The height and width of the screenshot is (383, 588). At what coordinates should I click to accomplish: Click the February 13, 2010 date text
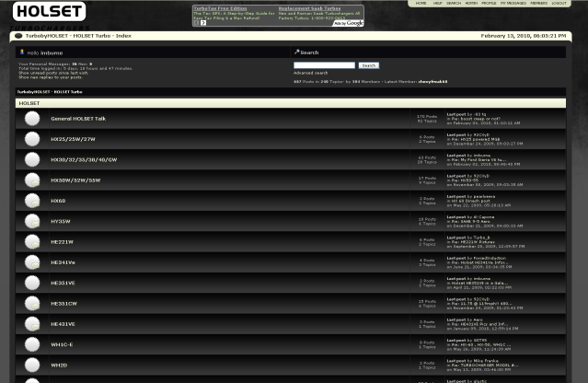click(x=523, y=36)
